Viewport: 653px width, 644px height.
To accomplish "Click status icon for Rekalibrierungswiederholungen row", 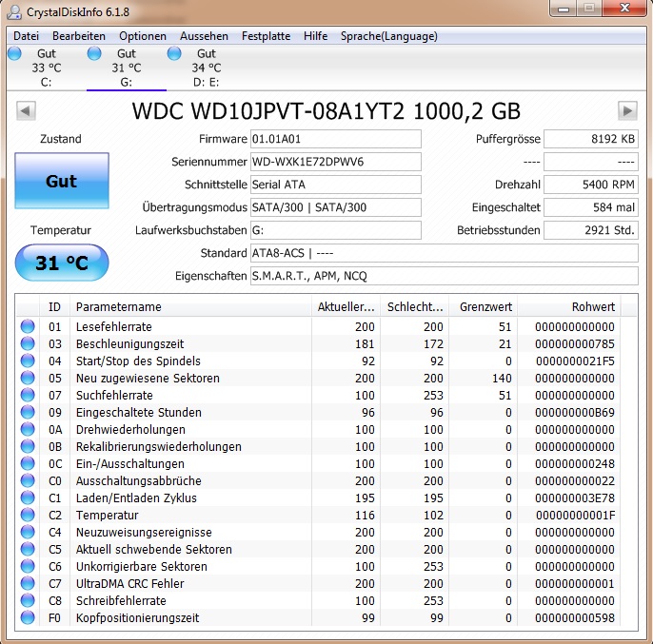I will tap(28, 446).
